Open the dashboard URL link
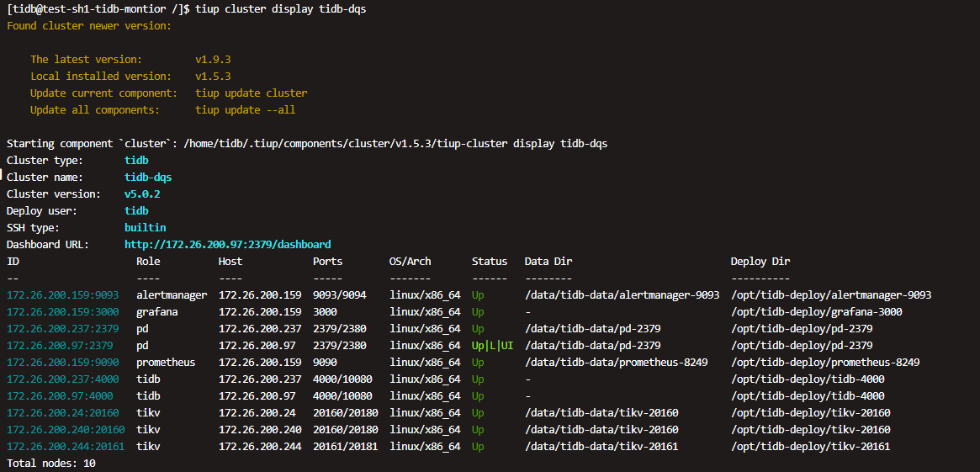980x472 pixels. (227, 244)
